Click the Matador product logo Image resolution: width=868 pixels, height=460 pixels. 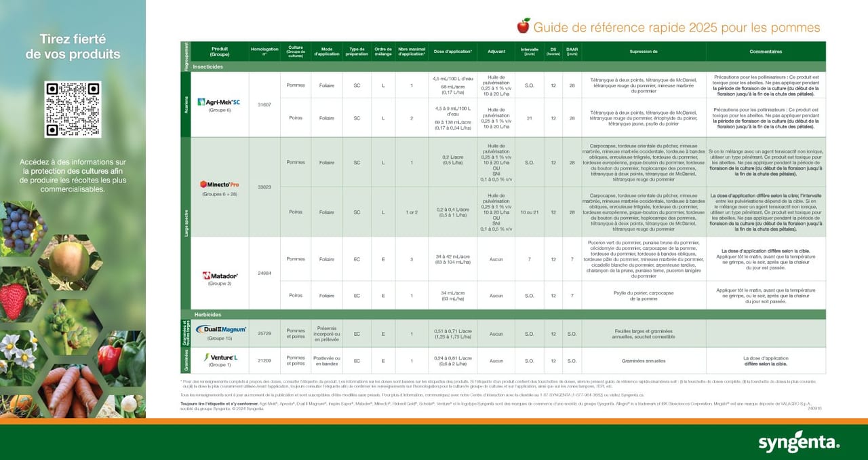click(220, 275)
